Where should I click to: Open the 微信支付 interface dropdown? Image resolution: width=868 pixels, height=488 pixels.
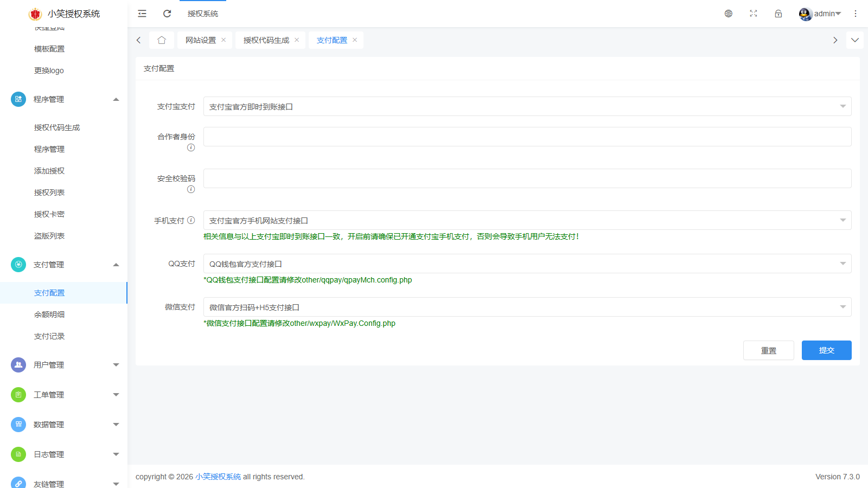527,307
